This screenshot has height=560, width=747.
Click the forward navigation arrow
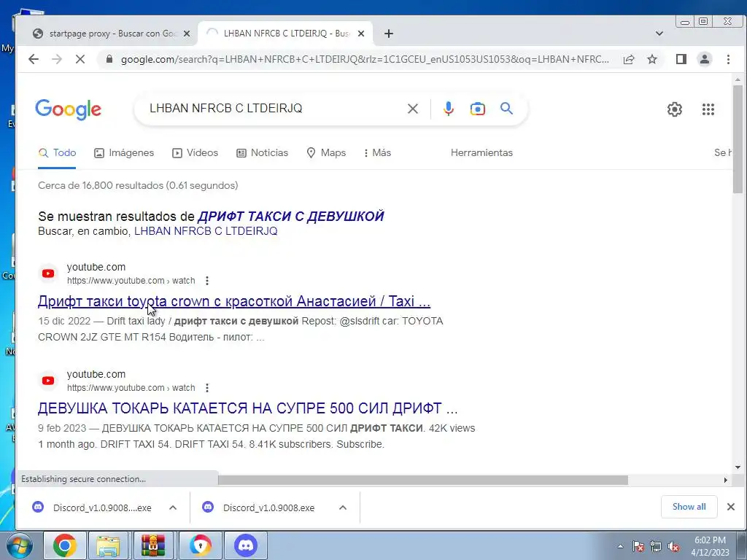tap(57, 59)
